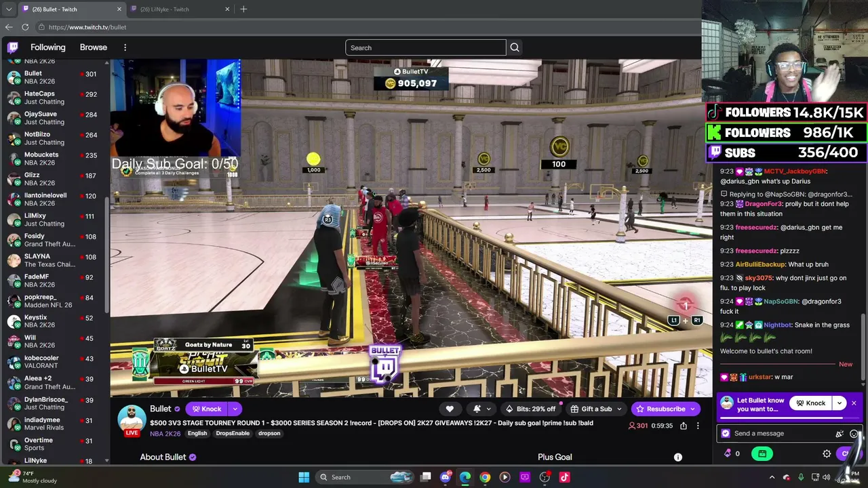Close the LilNyke Twitch tab
The image size is (868, 488).
click(x=227, y=9)
